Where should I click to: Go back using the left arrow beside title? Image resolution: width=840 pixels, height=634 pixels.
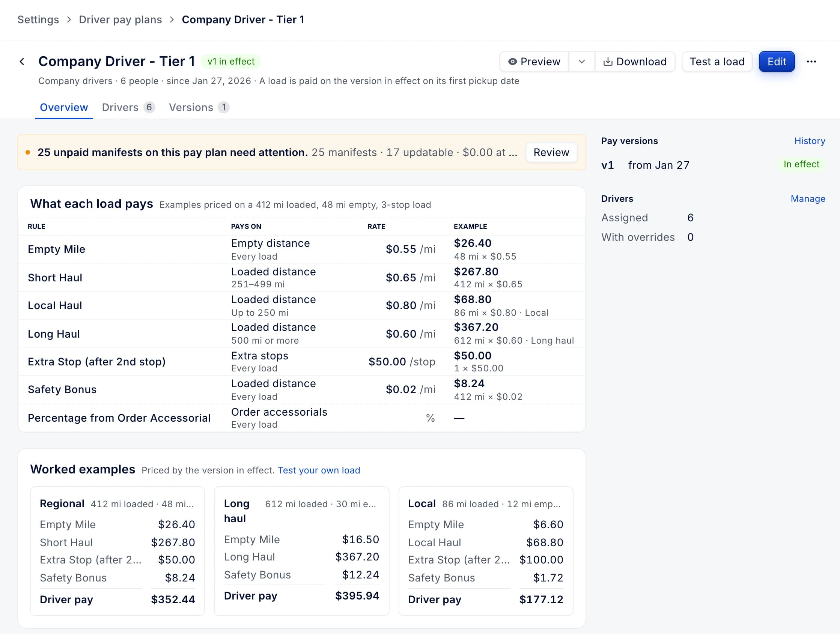click(x=22, y=62)
